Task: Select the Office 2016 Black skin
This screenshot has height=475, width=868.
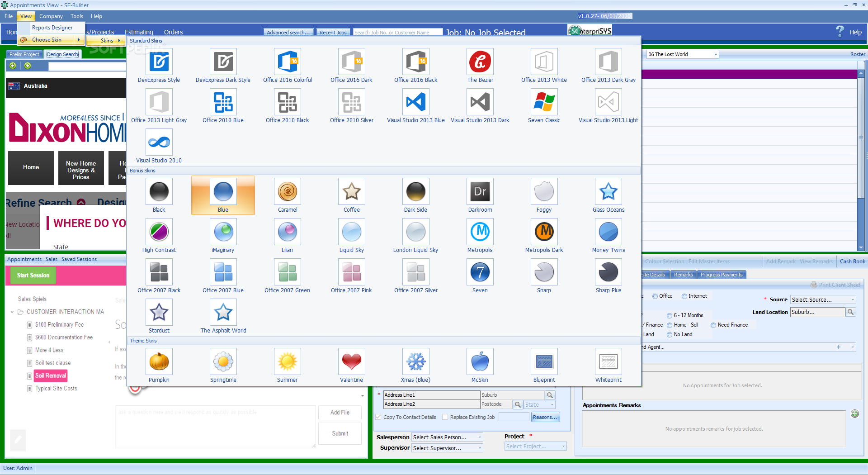Action: tap(416, 62)
